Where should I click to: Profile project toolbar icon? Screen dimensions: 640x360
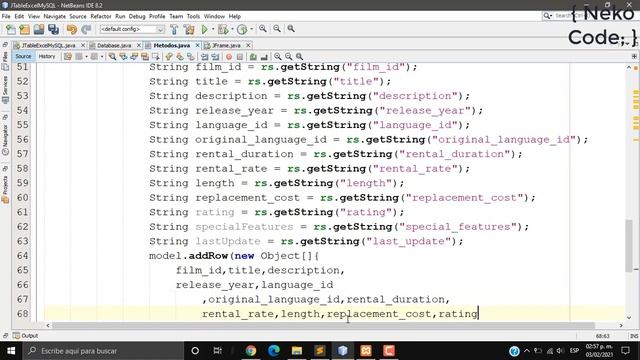click(x=242, y=29)
